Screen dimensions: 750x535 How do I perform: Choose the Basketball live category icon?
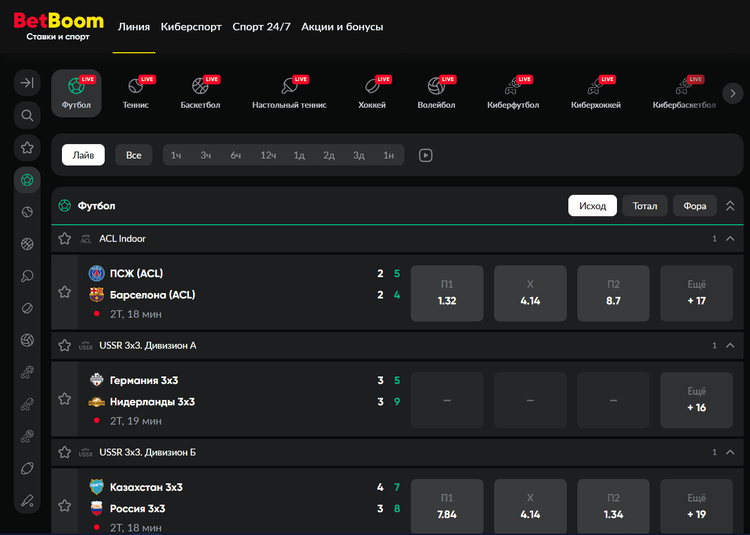coord(200,92)
